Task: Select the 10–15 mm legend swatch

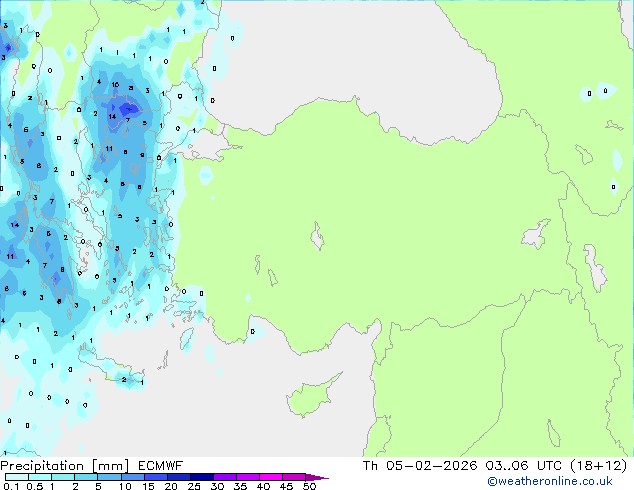Action: [132, 477]
